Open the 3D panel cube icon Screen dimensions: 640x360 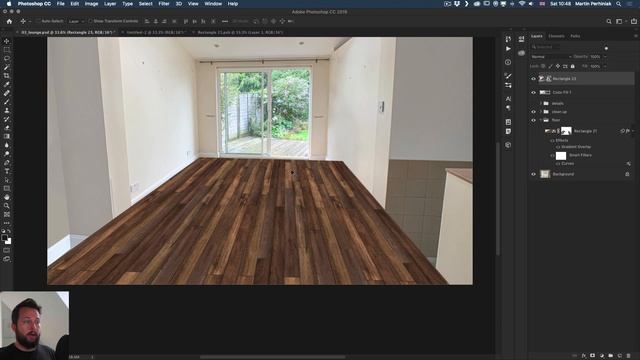[508, 145]
